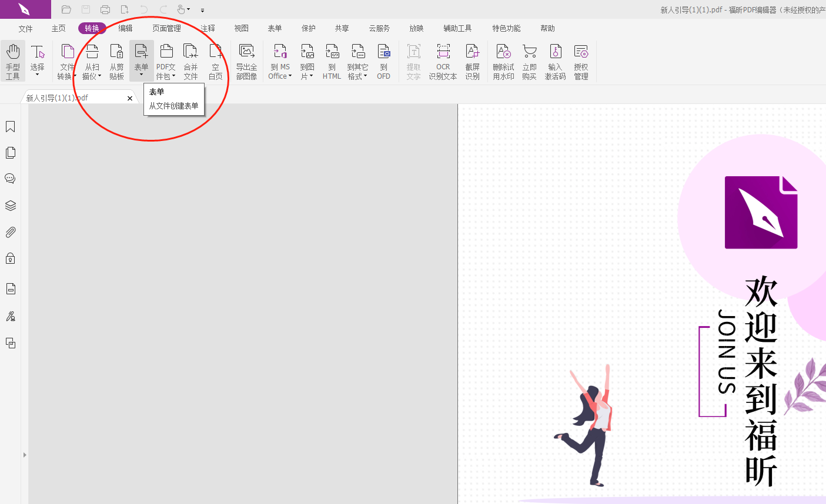Click the 到 OFD convert icon
Viewport: 826px width, 504px height.
click(383, 61)
